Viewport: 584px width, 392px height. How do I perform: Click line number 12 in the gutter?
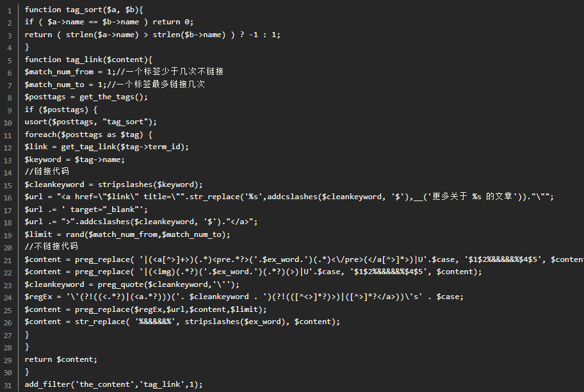point(8,147)
